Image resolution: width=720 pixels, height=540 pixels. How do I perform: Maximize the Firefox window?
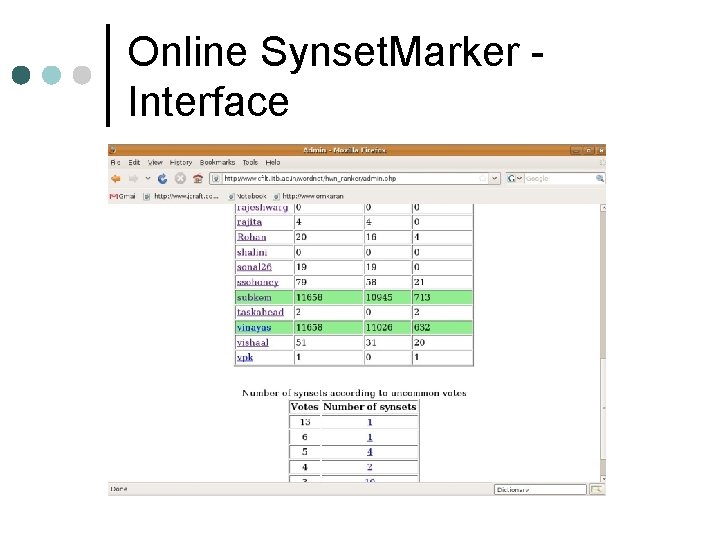point(588,150)
